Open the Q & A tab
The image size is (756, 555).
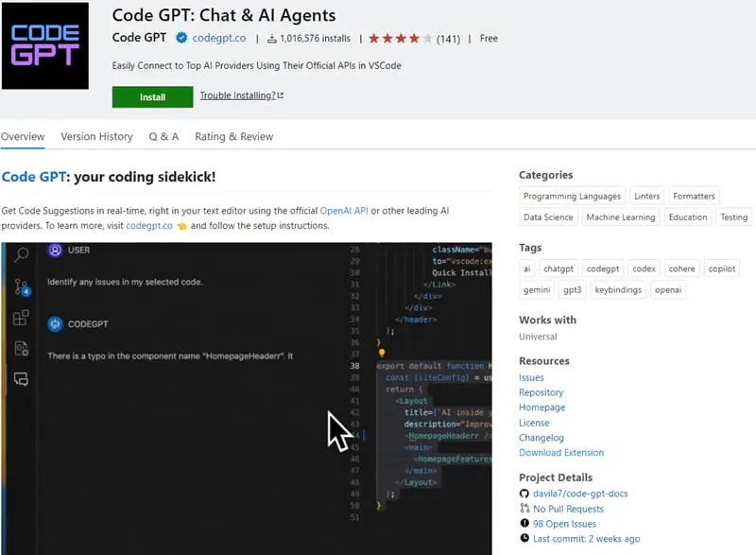pyautogui.click(x=163, y=136)
